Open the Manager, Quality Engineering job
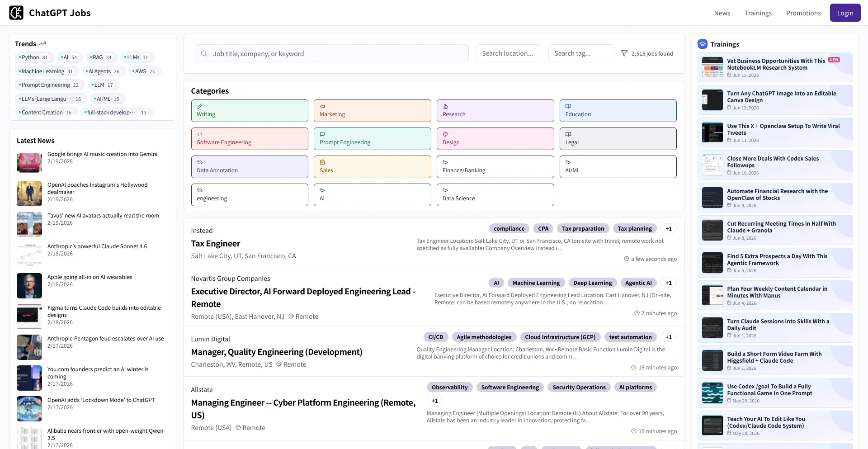 277,352
